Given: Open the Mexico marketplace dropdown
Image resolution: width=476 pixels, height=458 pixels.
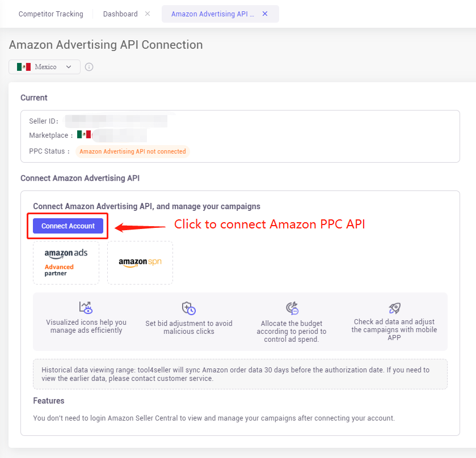Looking at the screenshot, I should click(x=44, y=67).
